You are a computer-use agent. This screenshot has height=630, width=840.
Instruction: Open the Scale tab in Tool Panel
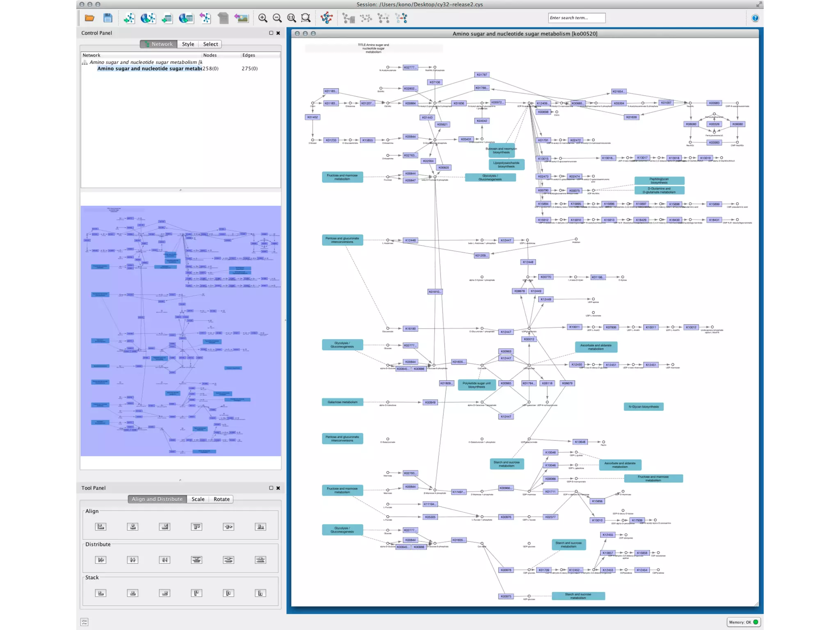[x=198, y=499]
